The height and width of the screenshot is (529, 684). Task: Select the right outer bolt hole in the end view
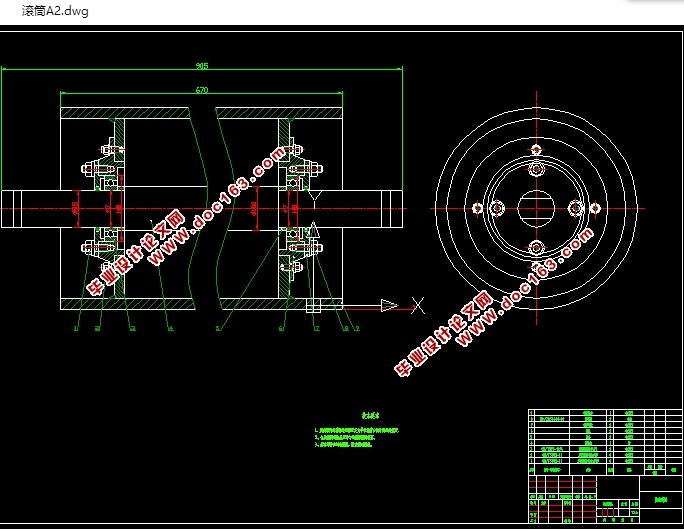(x=595, y=208)
